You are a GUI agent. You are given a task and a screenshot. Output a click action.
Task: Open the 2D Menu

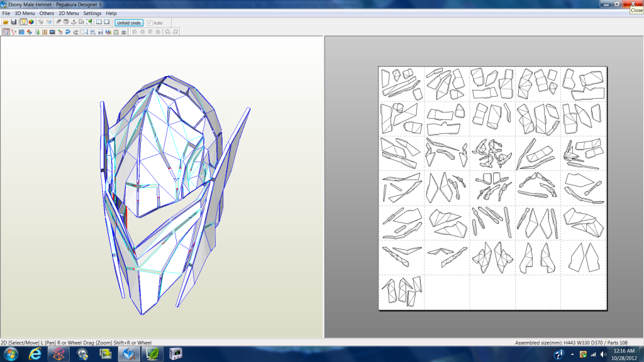point(69,13)
